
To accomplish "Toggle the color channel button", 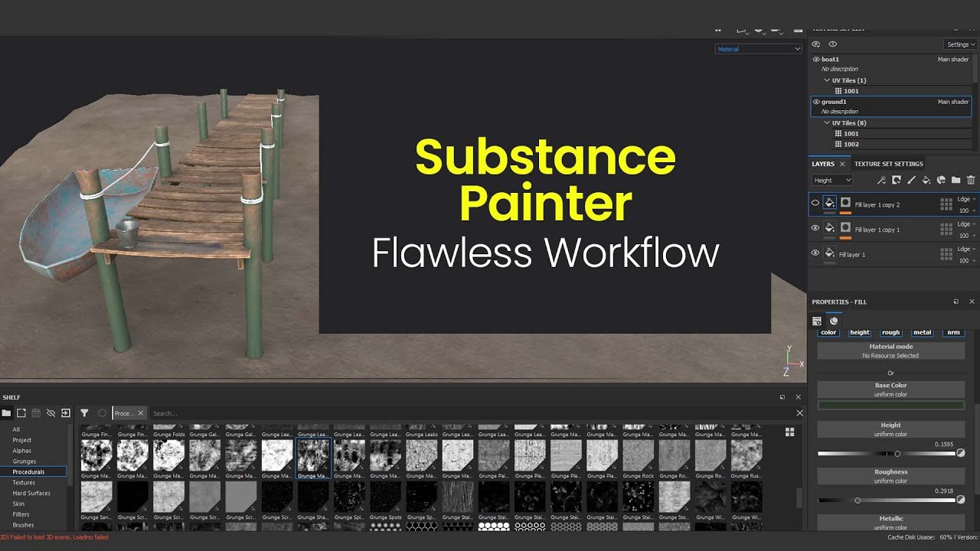I will pos(828,333).
